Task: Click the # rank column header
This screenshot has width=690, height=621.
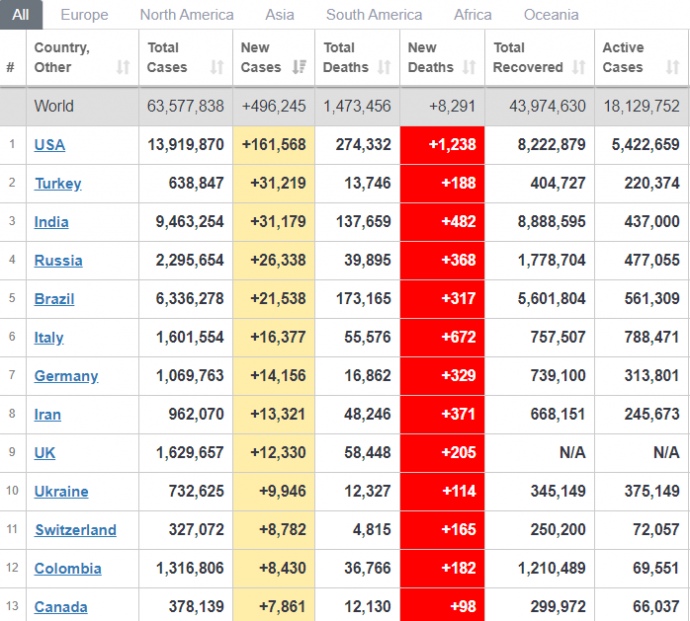Action: point(11,68)
